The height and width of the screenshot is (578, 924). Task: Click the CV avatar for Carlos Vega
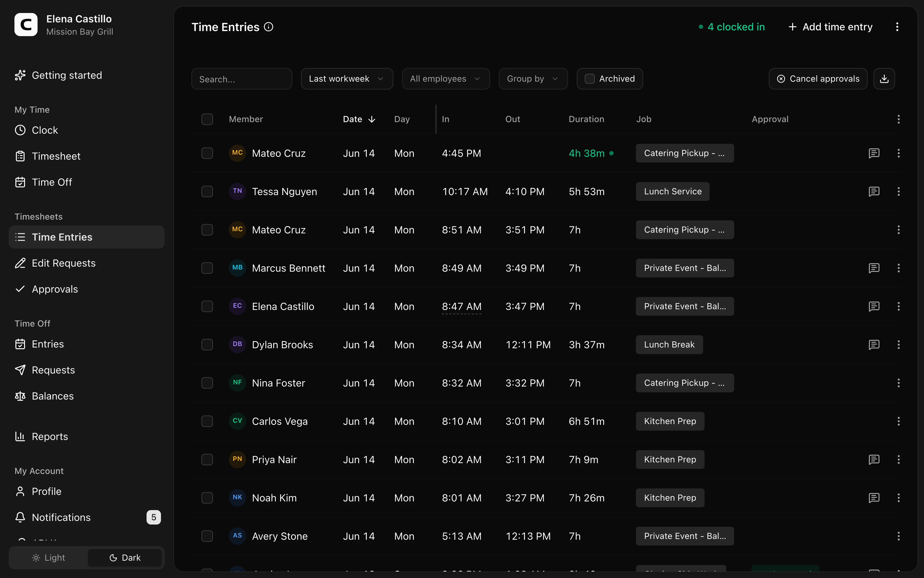pos(237,421)
